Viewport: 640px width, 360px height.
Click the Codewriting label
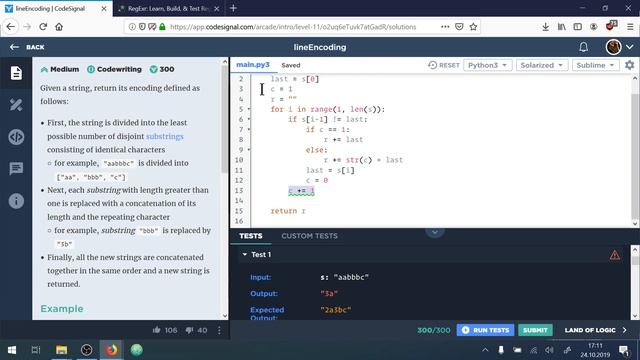click(114, 69)
